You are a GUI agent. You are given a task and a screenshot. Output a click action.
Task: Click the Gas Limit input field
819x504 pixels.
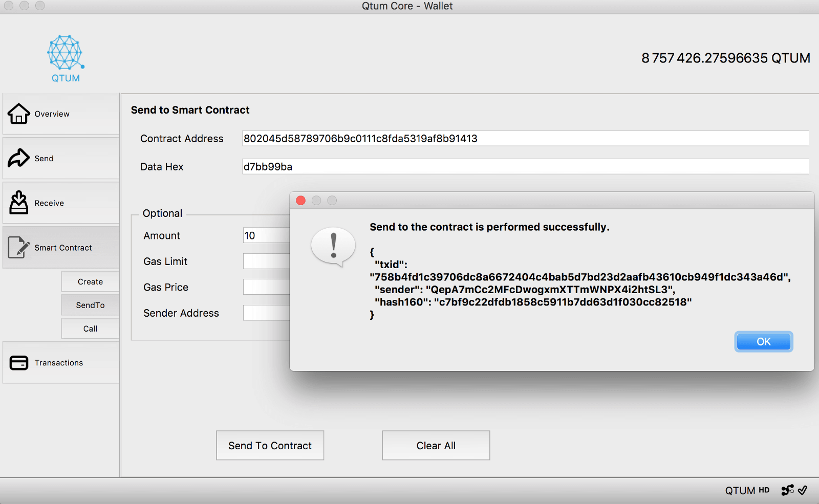(x=266, y=261)
